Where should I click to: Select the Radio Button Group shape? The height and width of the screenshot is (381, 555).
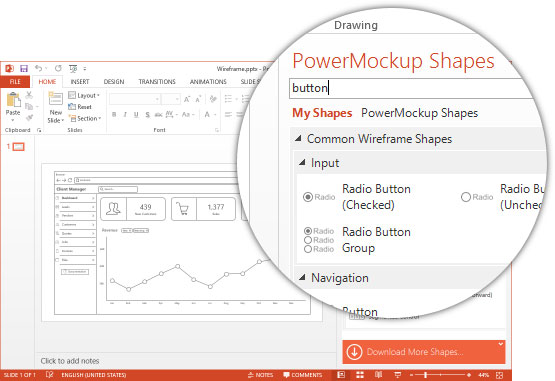[357, 240]
